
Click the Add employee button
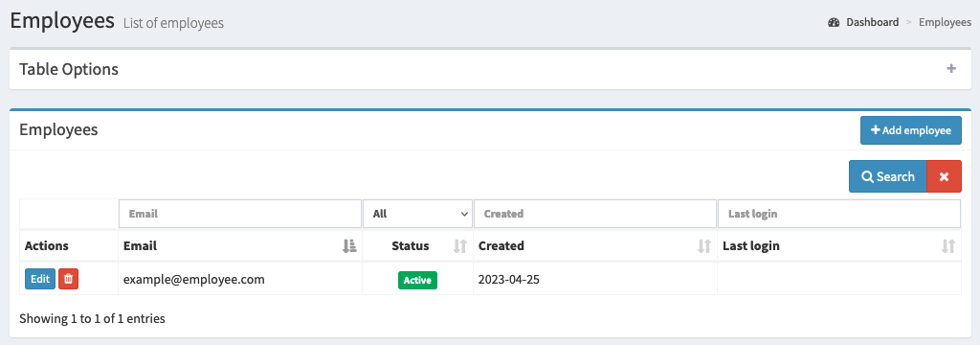(911, 130)
